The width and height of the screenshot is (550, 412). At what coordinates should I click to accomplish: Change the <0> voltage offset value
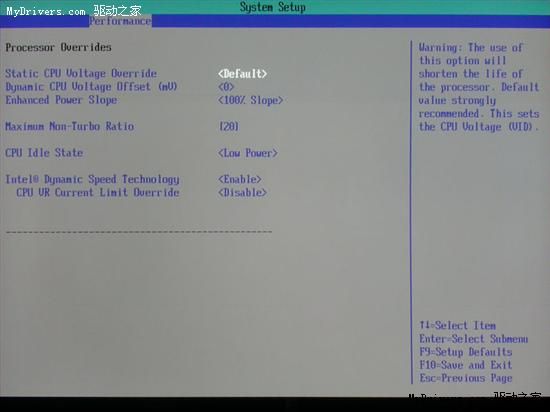[226, 87]
